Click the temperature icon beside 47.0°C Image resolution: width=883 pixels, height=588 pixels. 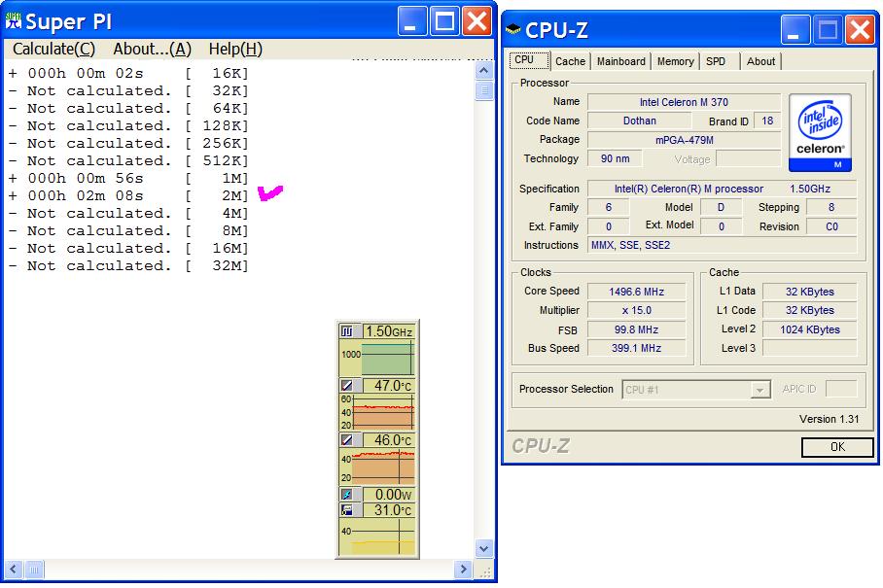click(347, 386)
